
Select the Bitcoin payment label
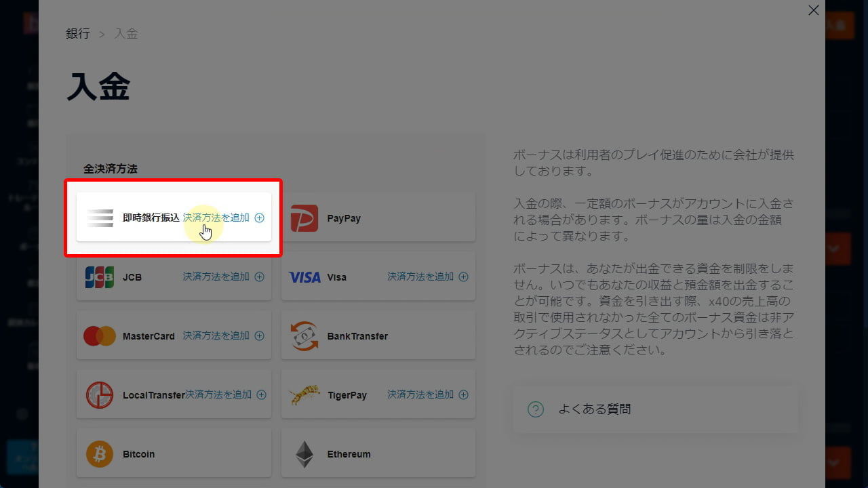click(x=139, y=454)
